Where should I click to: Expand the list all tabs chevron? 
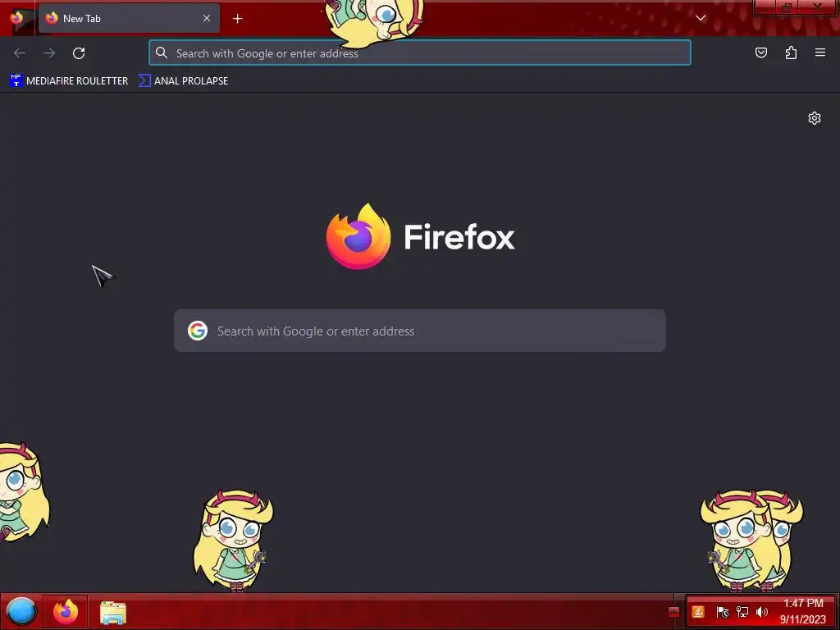[x=701, y=18]
